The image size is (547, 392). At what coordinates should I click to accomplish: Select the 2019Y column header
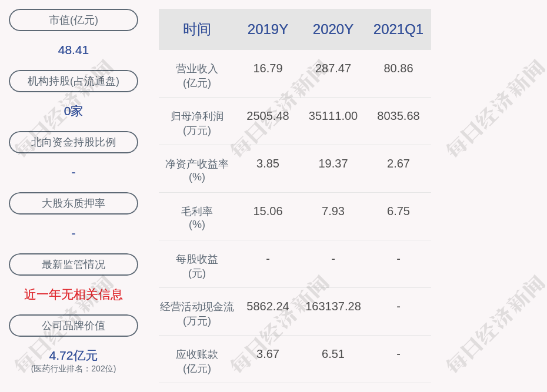[268, 29]
